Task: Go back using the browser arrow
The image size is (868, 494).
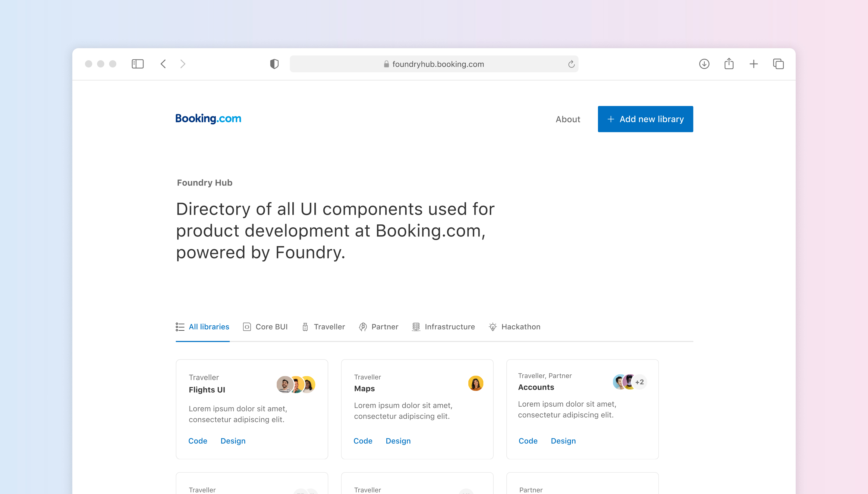Action: 163,64
